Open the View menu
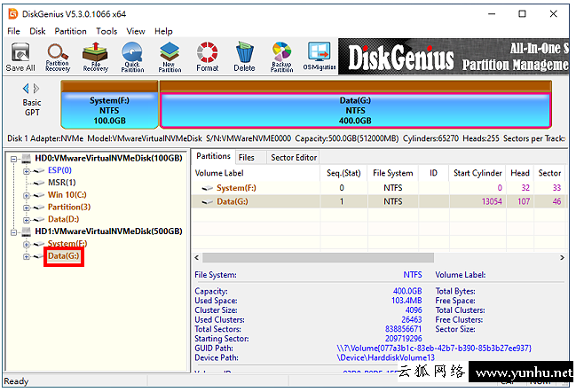 point(136,31)
